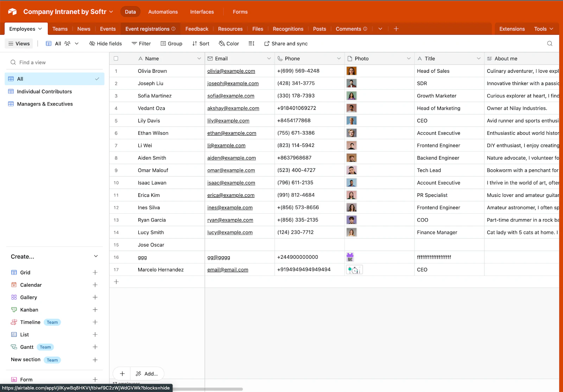This screenshot has width=563, height=392.
Task: Open the Tools dropdown
Action: [x=544, y=29]
